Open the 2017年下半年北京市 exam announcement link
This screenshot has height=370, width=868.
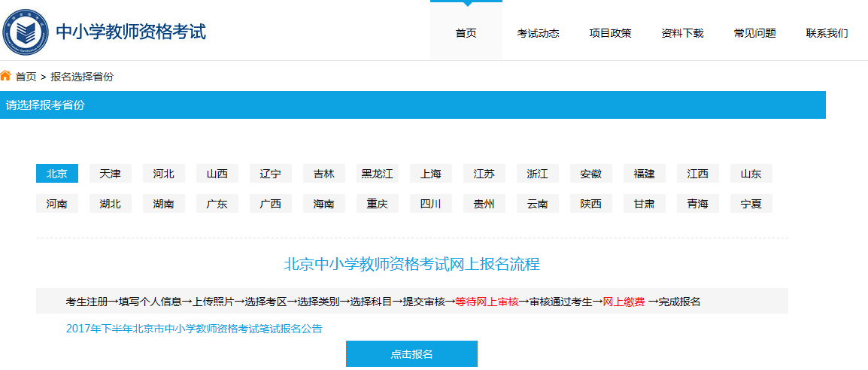[194, 329]
